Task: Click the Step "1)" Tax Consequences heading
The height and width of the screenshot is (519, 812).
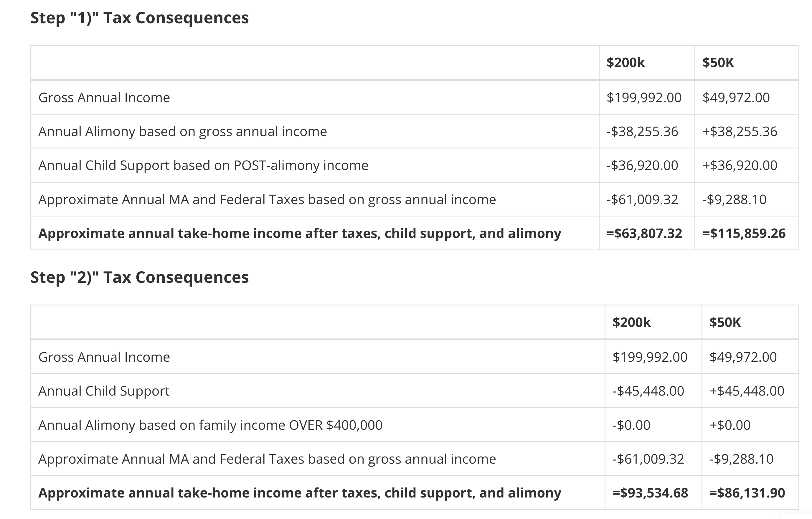Action: [140, 18]
